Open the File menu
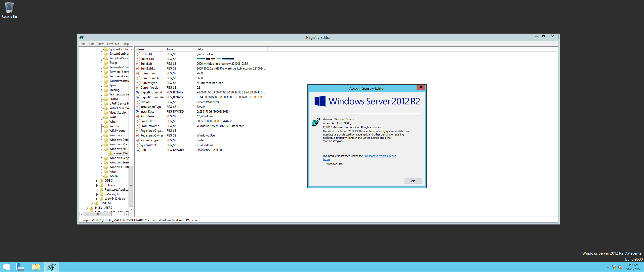Viewport: 644px width, 272px height. click(x=83, y=44)
